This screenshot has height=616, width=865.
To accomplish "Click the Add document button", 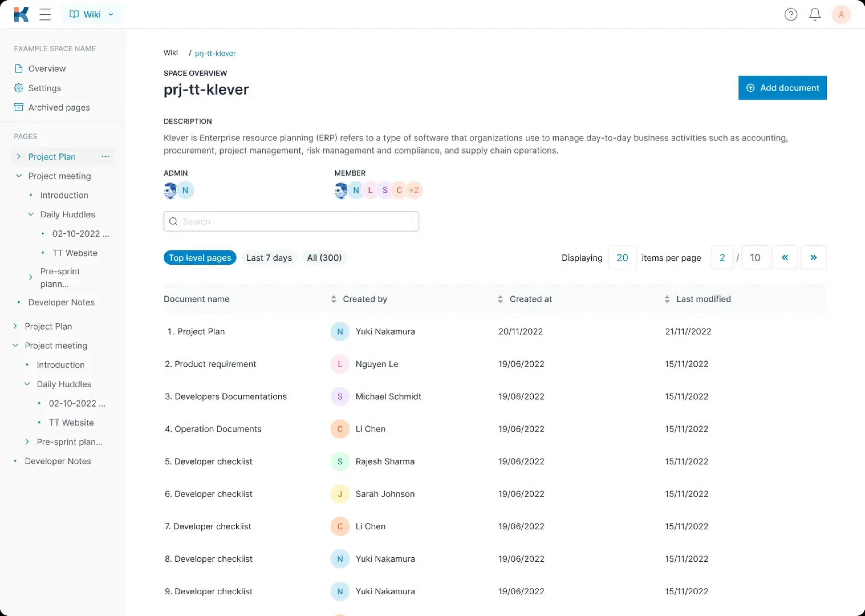I will point(782,88).
